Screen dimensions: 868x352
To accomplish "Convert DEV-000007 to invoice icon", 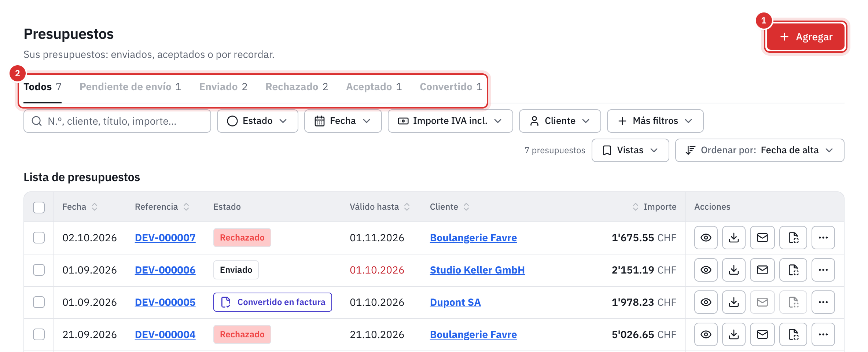I will coord(793,238).
